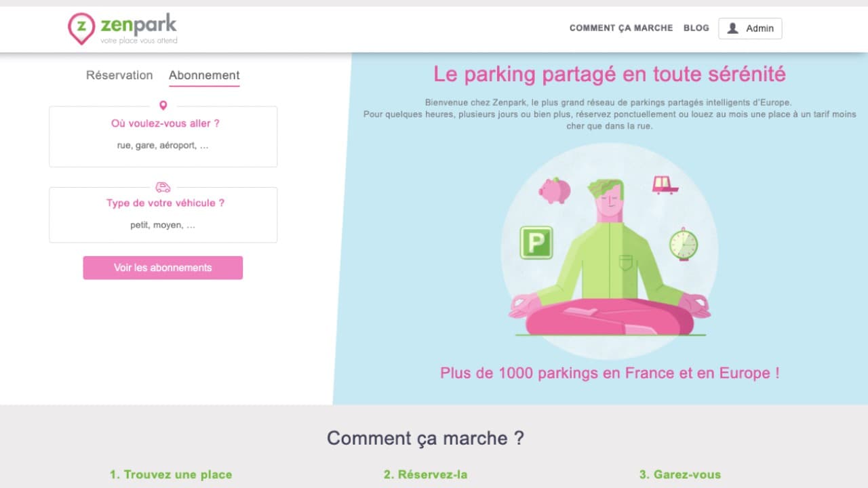Click the '1. Trouvez une place' step
The image size is (868, 488).
[x=171, y=474]
